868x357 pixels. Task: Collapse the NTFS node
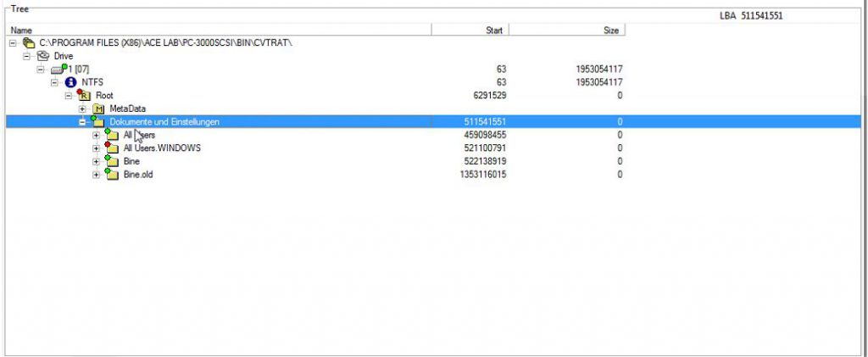pos(55,82)
